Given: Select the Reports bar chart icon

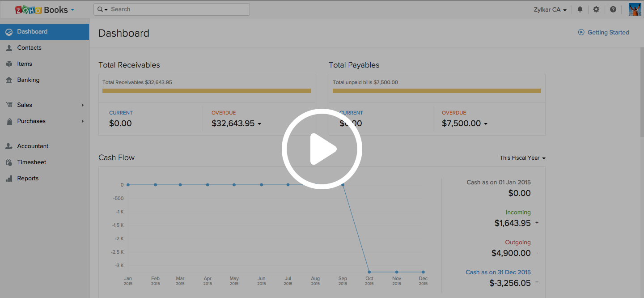Looking at the screenshot, I should coord(9,179).
